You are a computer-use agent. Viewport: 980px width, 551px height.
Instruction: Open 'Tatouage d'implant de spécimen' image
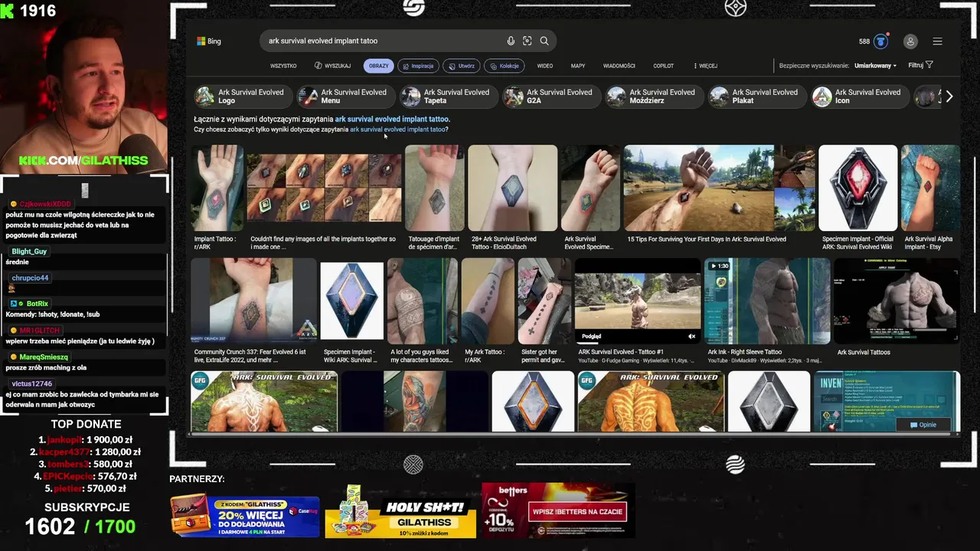(x=435, y=188)
